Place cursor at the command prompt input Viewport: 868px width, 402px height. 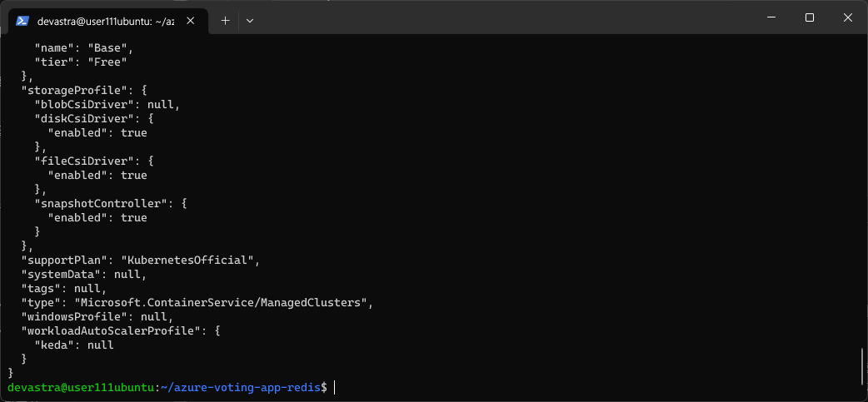tap(334, 388)
